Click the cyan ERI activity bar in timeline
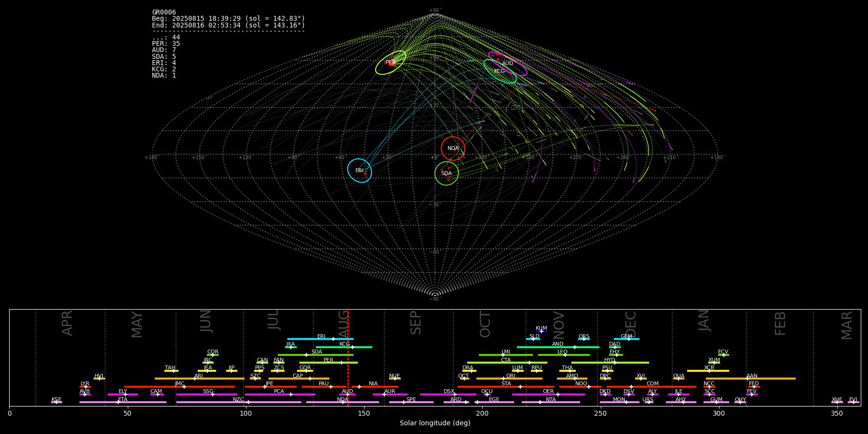This screenshot has width=868, height=434. click(320, 339)
